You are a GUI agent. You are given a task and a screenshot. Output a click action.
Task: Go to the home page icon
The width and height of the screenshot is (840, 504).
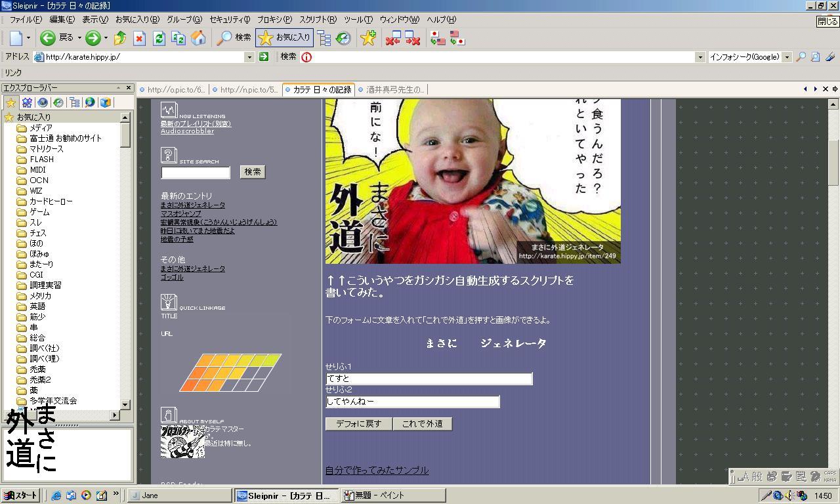pos(198,38)
